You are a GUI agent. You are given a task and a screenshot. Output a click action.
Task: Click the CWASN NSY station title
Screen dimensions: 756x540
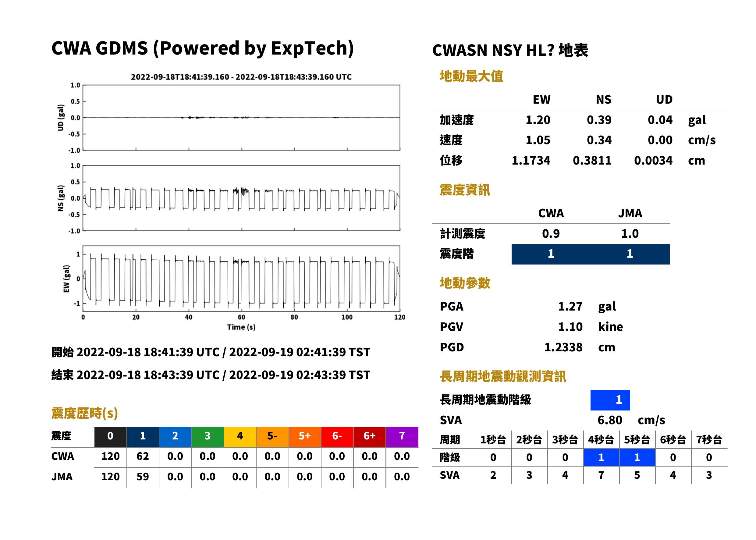[x=510, y=50]
